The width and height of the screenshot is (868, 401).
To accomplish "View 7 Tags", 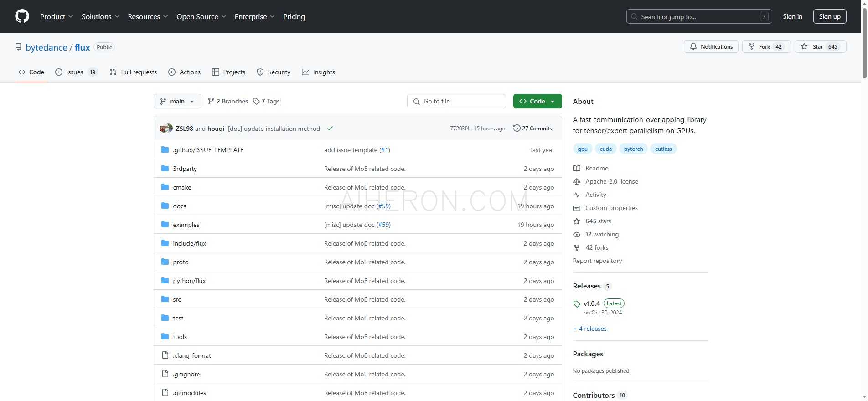I will coord(266,101).
